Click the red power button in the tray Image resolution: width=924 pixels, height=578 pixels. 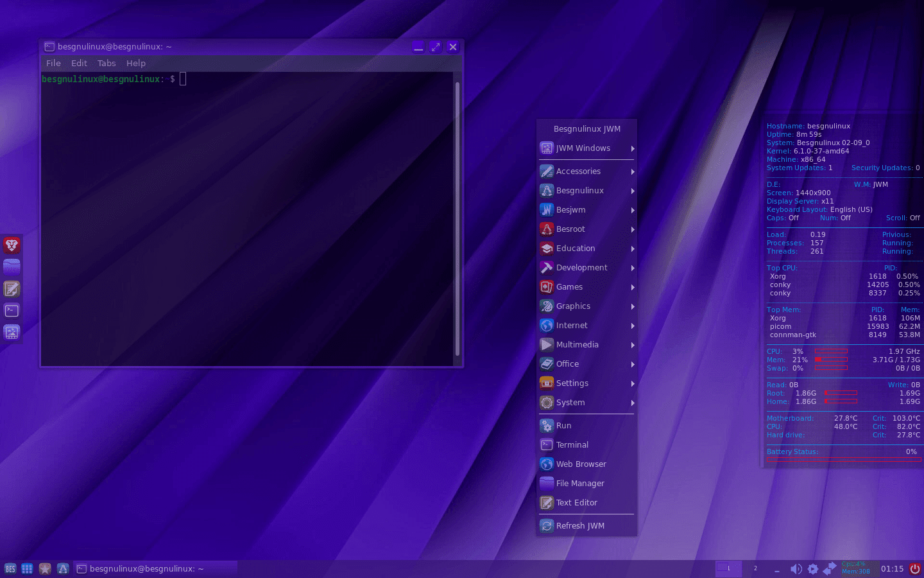pos(915,569)
